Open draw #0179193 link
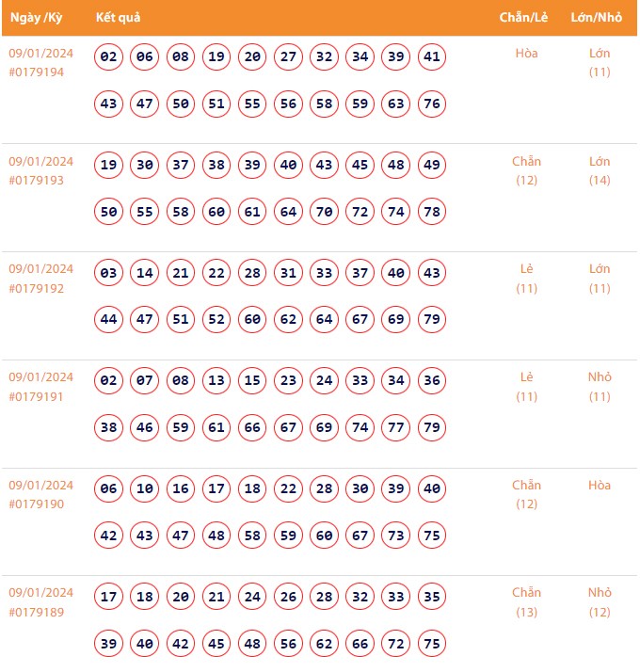Image resolution: width=640 pixels, height=672 pixels. [36, 180]
